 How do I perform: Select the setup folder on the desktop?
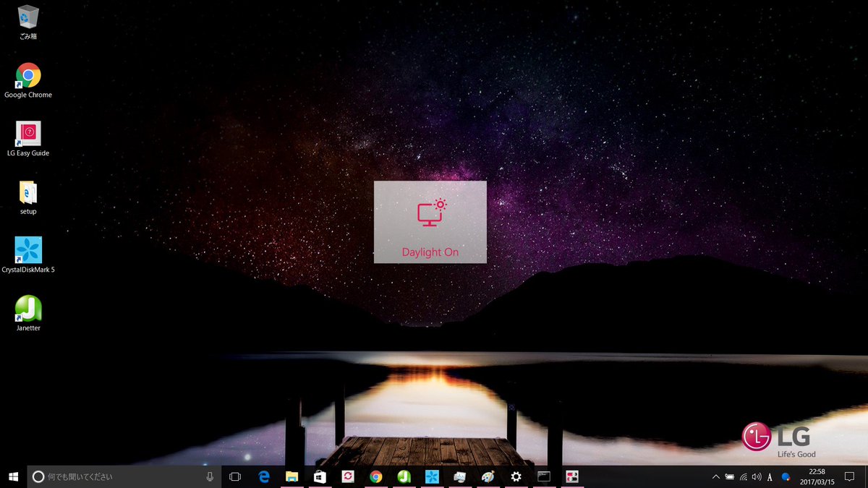coord(28,197)
